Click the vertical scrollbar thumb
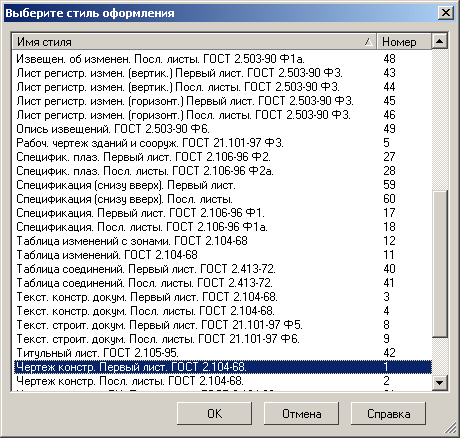Viewport: 460px width, 438px height. tap(439, 264)
